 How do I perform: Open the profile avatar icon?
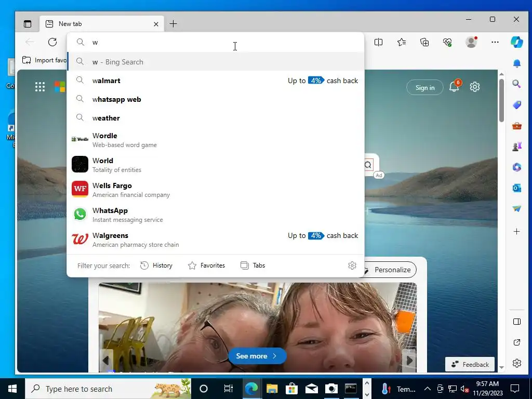click(471, 42)
